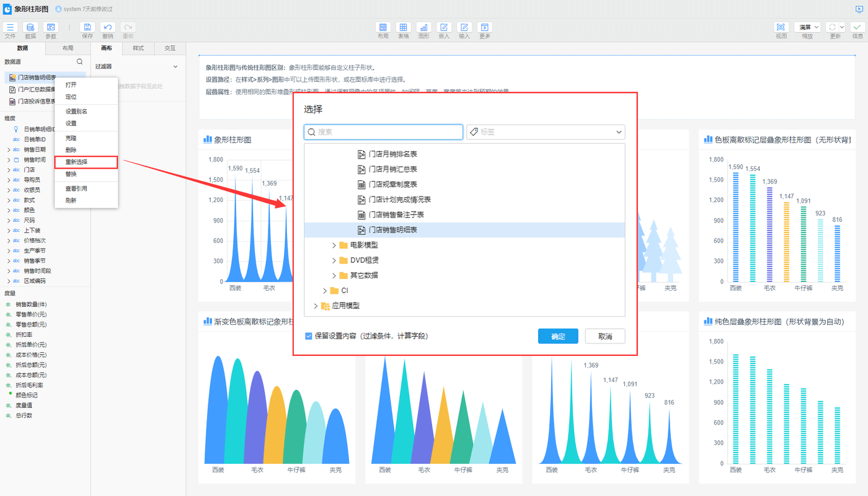
Task: Click the 撤销 (undo) toolbar icon
Action: 108,28
